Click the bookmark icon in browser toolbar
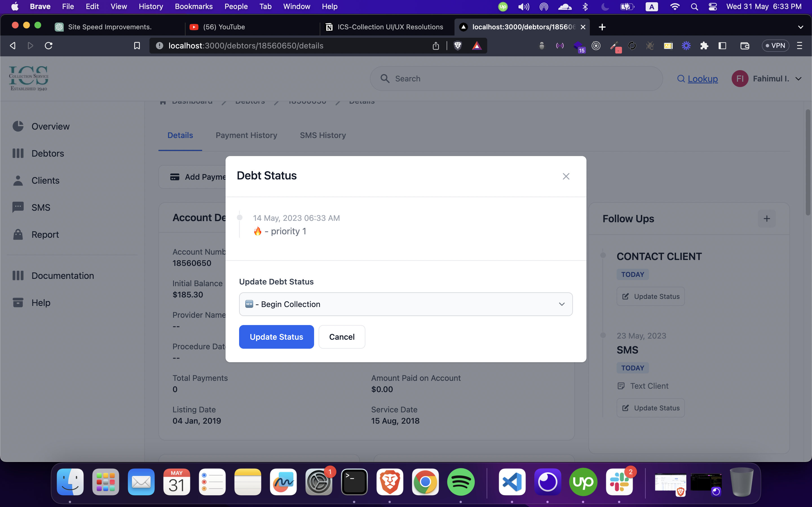 (x=137, y=46)
